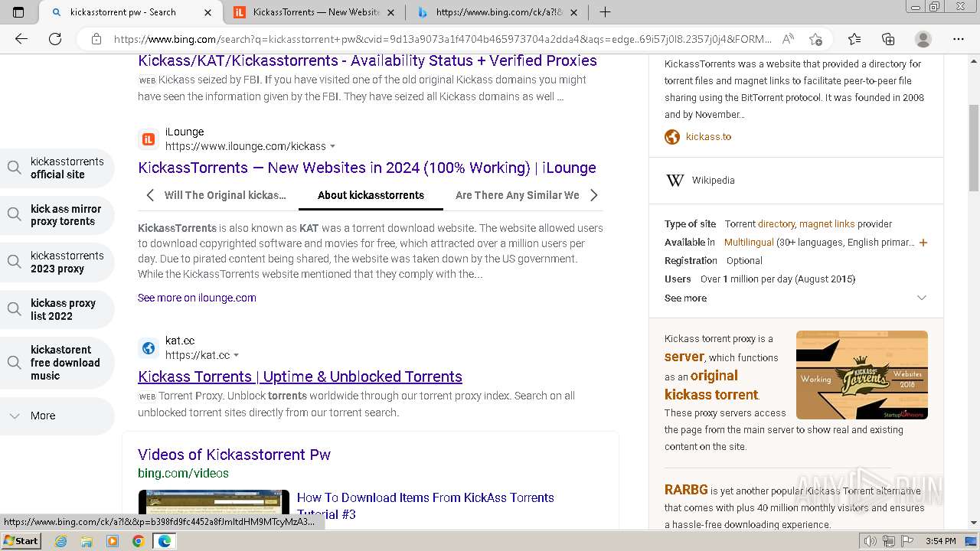980x551 pixels.
Task: Open Chrome from taskbar
Action: (x=138, y=541)
